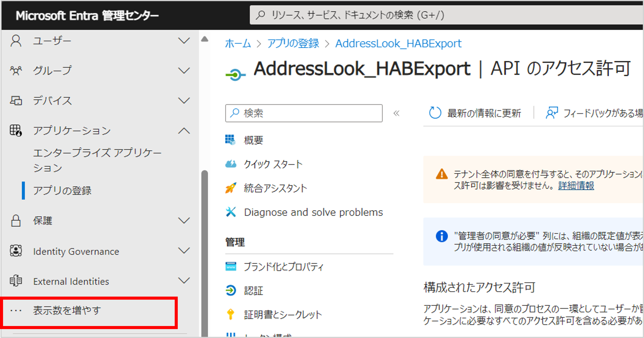Open External Identities via its sidebar icon
Screen dimensions: 644x338
point(16,281)
